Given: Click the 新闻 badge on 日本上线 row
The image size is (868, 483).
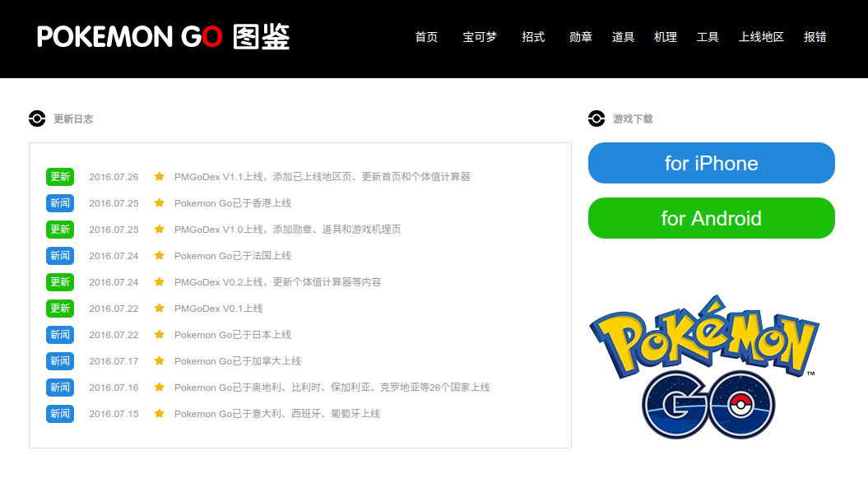Looking at the screenshot, I should pos(60,335).
